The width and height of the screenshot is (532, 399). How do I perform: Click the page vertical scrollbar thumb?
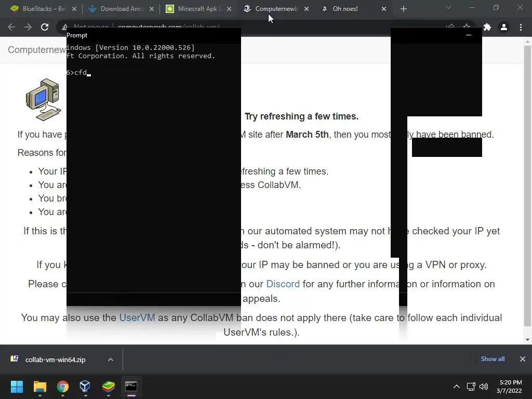[x=527, y=186]
